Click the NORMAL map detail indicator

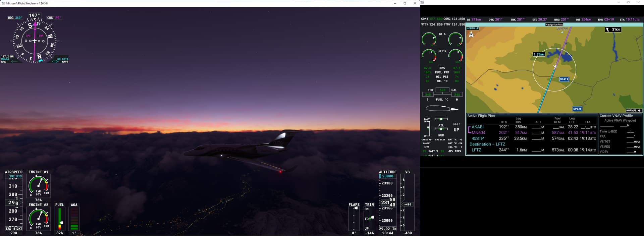click(634, 111)
